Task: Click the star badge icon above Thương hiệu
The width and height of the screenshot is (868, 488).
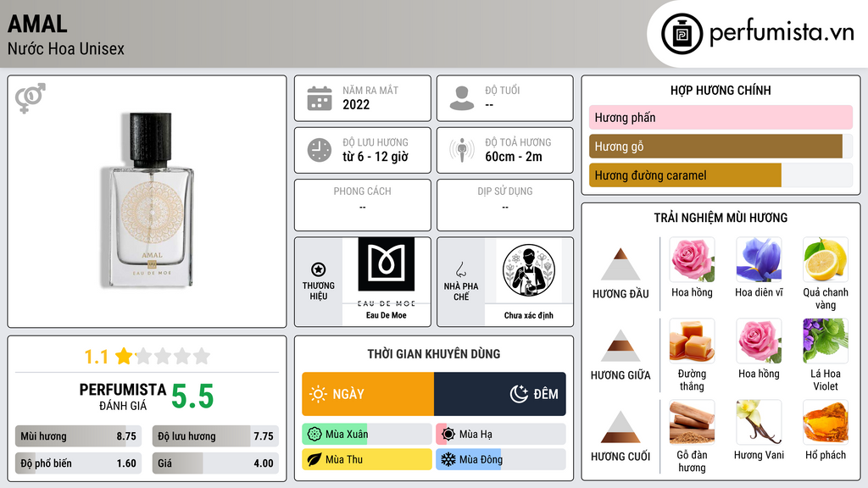Action: click(x=319, y=269)
